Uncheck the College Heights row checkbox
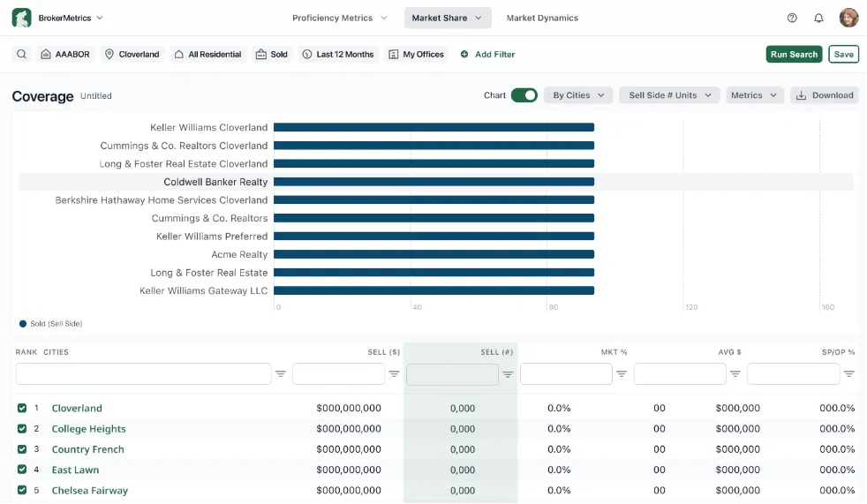This screenshot has width=867, height=504. [22, 428]
